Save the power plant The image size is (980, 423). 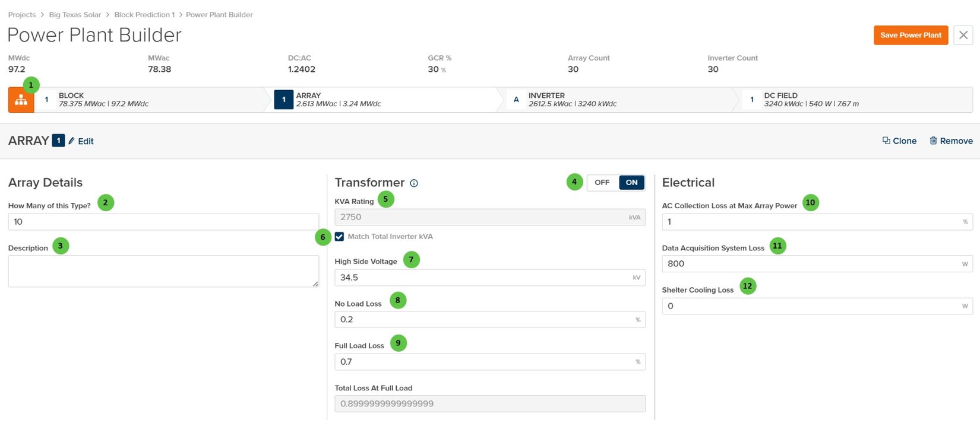[911, 35]
